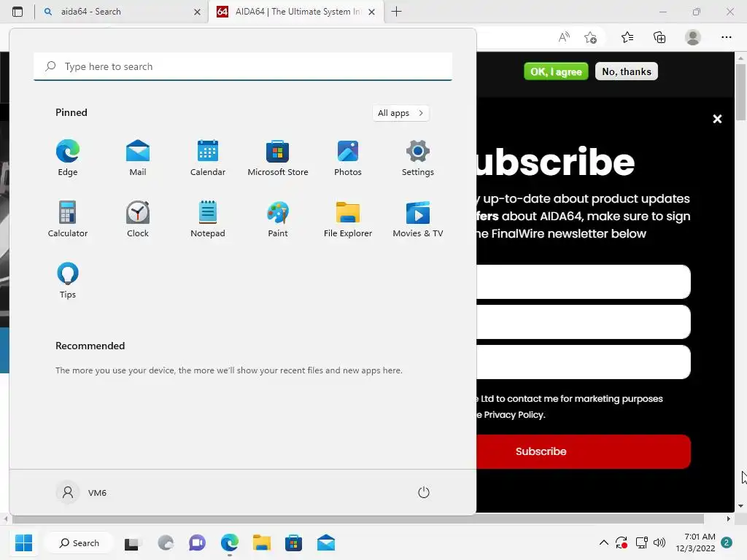Viewport: 747px width, 560px height.
Task: Open Edge Favorites list
Action: 627,37
